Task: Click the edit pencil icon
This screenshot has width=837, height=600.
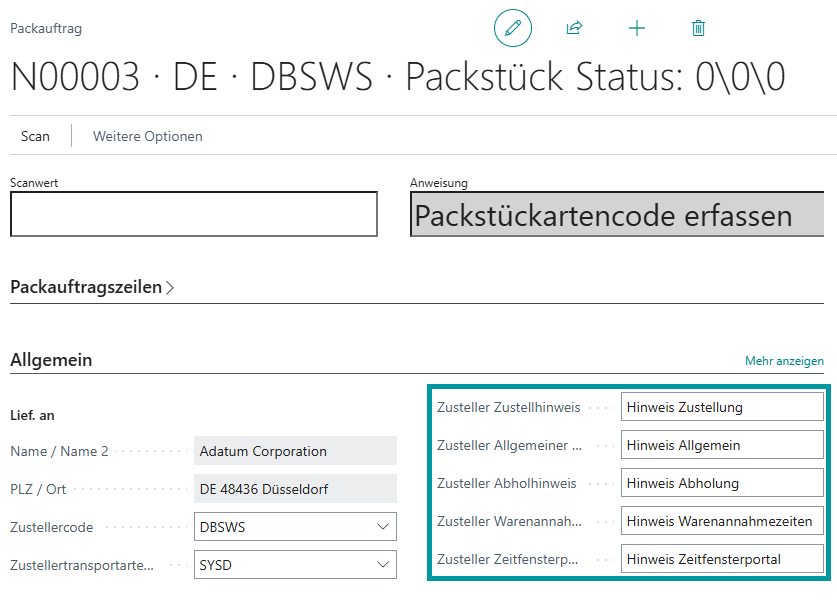Action: (x=512, y=28)
